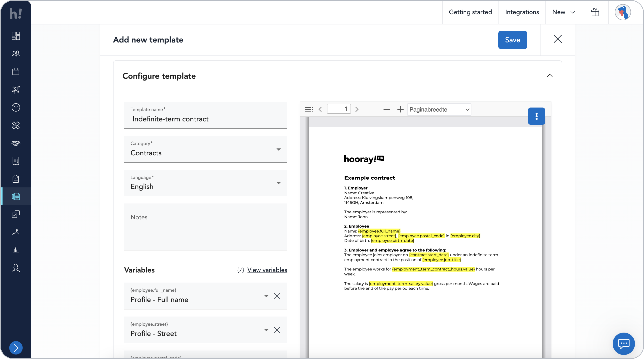Open the bar chart reports icon in the sidebar
The width and height of the screenshot is (644, 359).
click(x=16, y=250)
